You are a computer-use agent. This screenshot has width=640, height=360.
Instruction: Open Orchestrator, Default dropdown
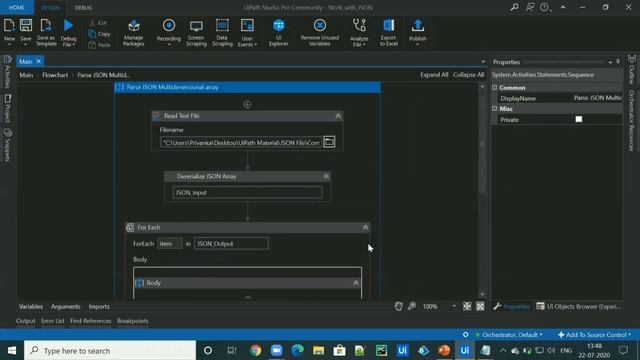[x=509, y=335]
